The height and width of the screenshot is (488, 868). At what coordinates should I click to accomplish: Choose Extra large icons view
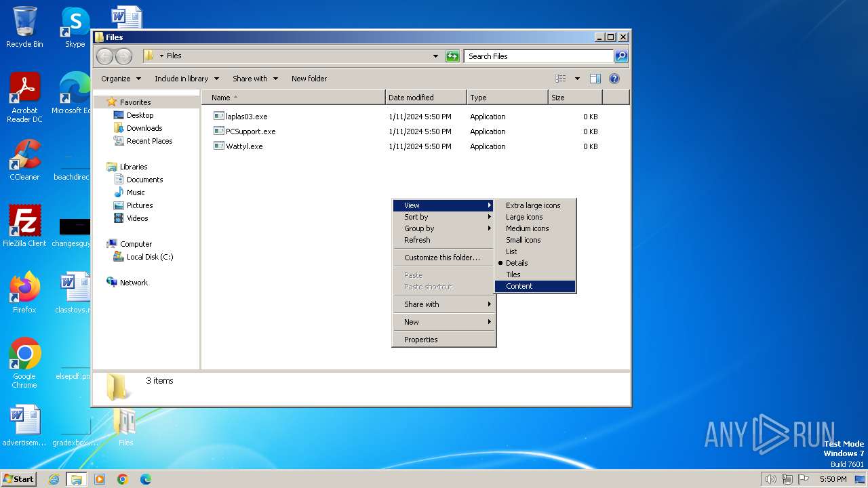(x=535, y=205)
